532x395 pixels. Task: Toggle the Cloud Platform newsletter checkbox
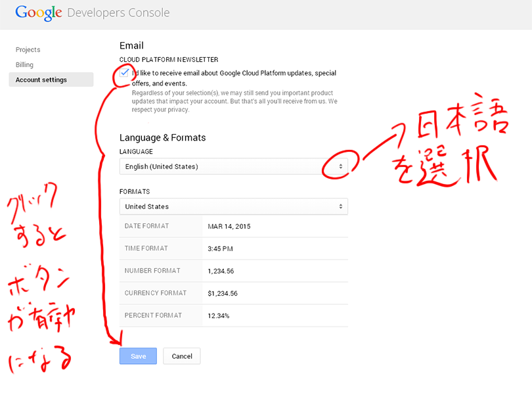(x=125, y=72)
